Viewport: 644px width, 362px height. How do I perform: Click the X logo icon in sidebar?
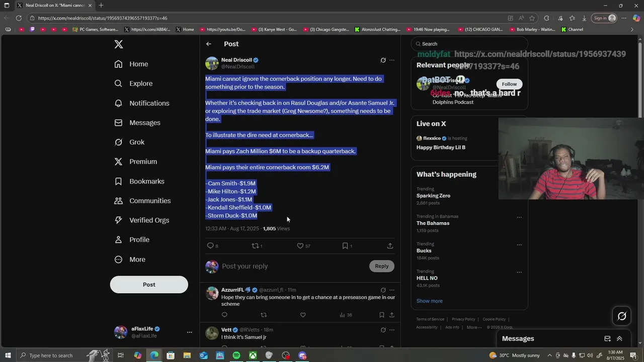119,44
